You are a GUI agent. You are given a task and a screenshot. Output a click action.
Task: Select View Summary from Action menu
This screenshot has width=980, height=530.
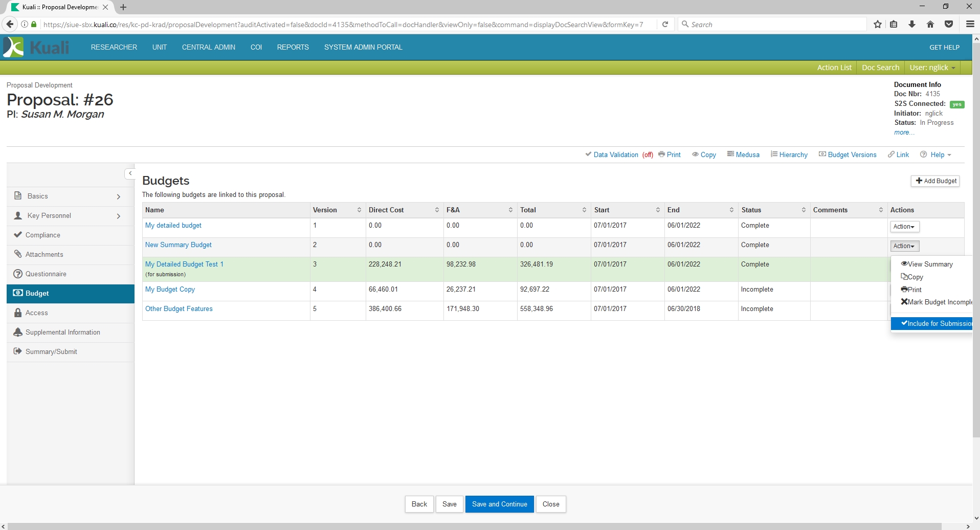pyautogui.click(x=929, y=264)
